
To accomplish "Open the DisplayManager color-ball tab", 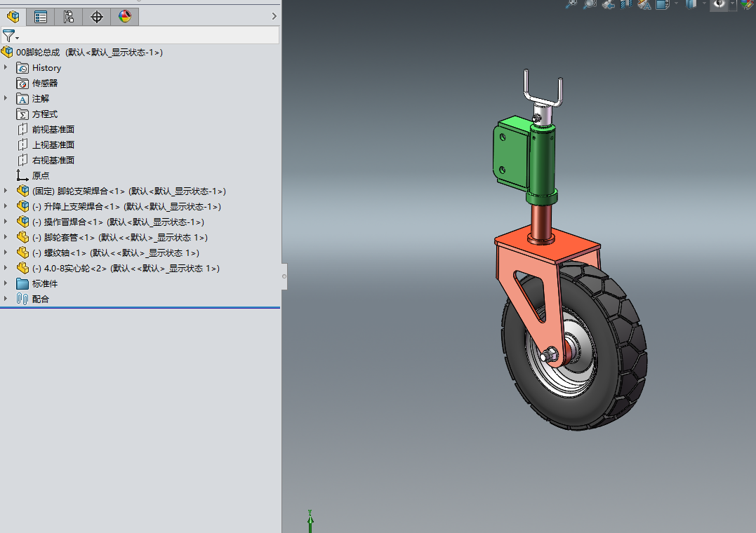I will (x=124, y=17).
